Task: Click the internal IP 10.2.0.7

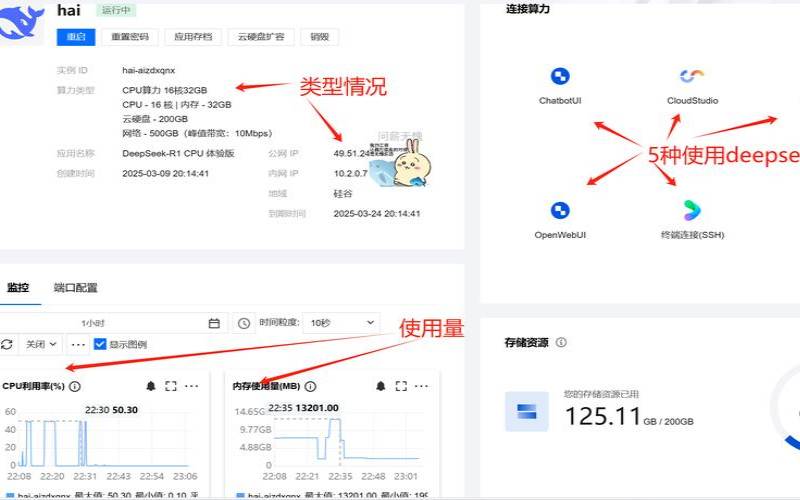Action: click(x=351, y=173)
